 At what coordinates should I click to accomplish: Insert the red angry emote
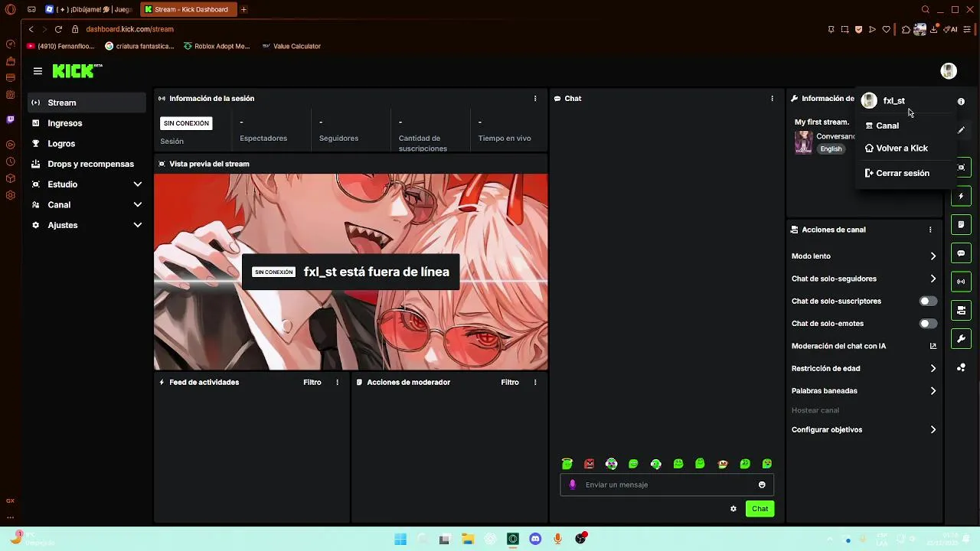589,464
